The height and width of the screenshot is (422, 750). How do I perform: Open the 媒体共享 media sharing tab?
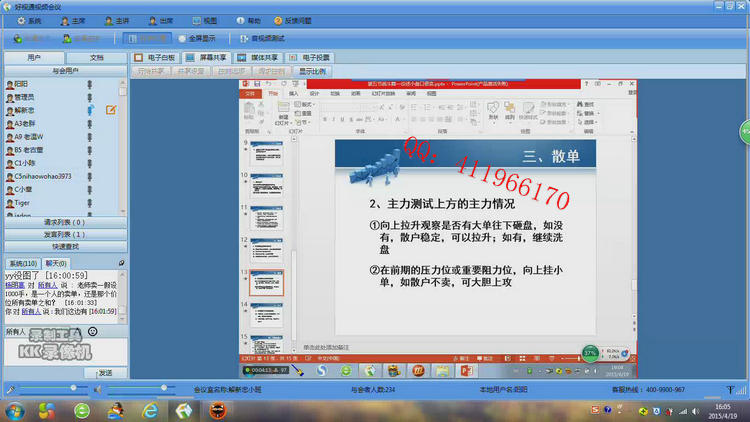(x=258, y=57)
